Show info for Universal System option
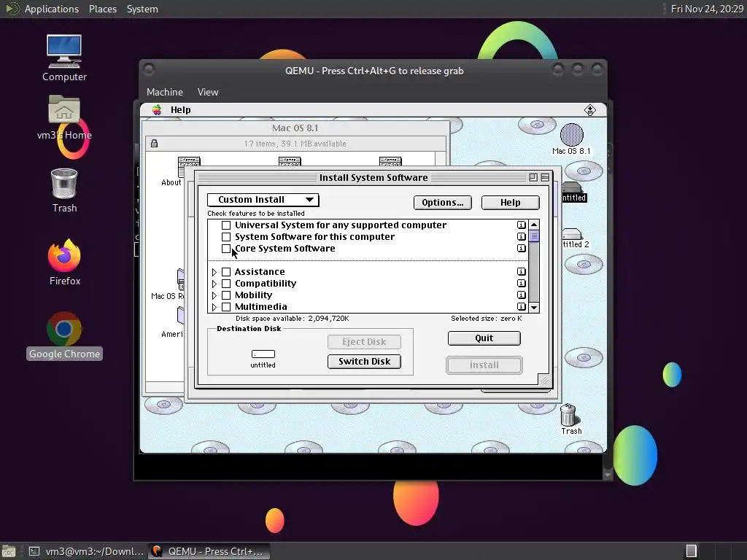Viewport: 747px width, 560px height. 521,225
